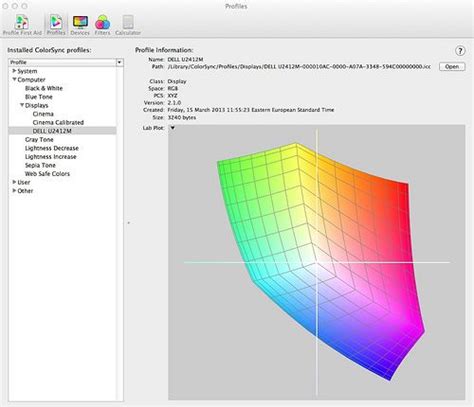Viewport: 474px width, 407px height.
Task: Select the Profiles toolbar icon
Action: [x=56, y=25]
